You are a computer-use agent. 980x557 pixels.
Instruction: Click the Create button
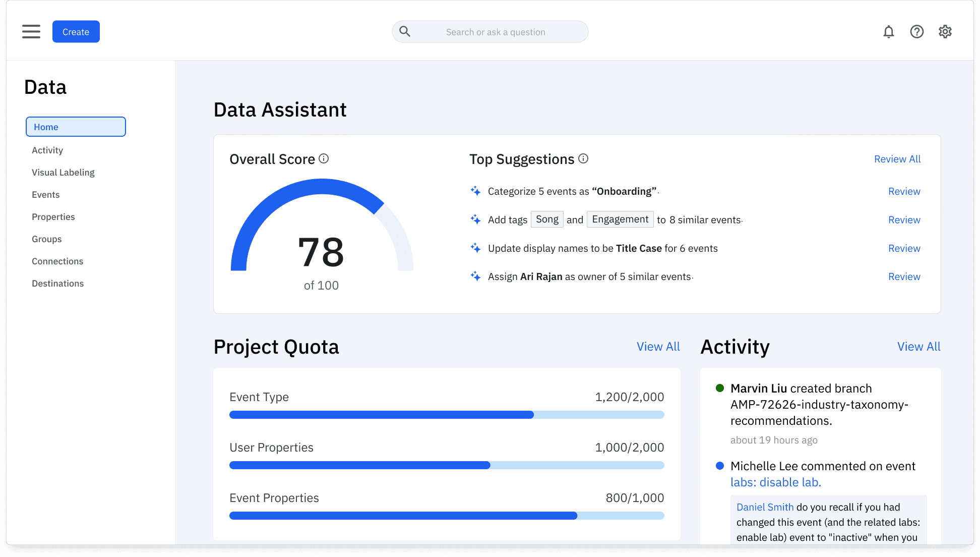tap(76, 31)
